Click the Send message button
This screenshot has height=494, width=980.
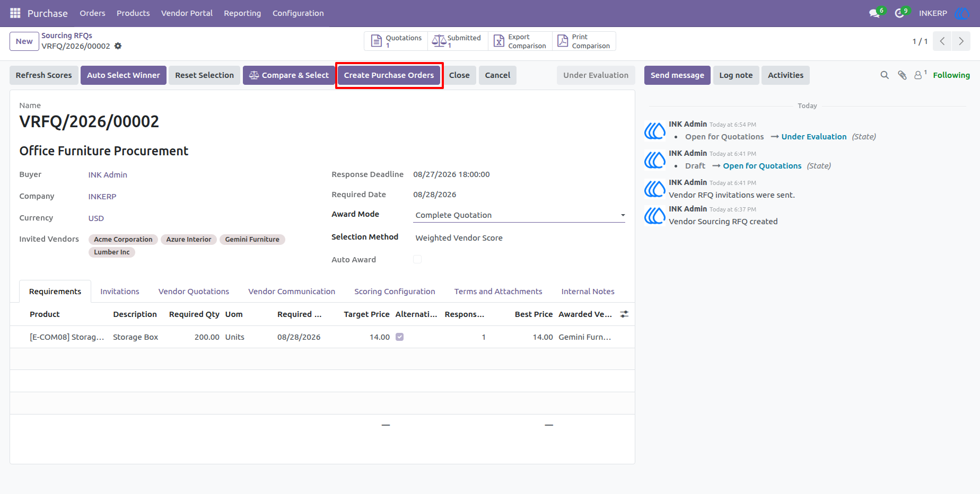677,75
